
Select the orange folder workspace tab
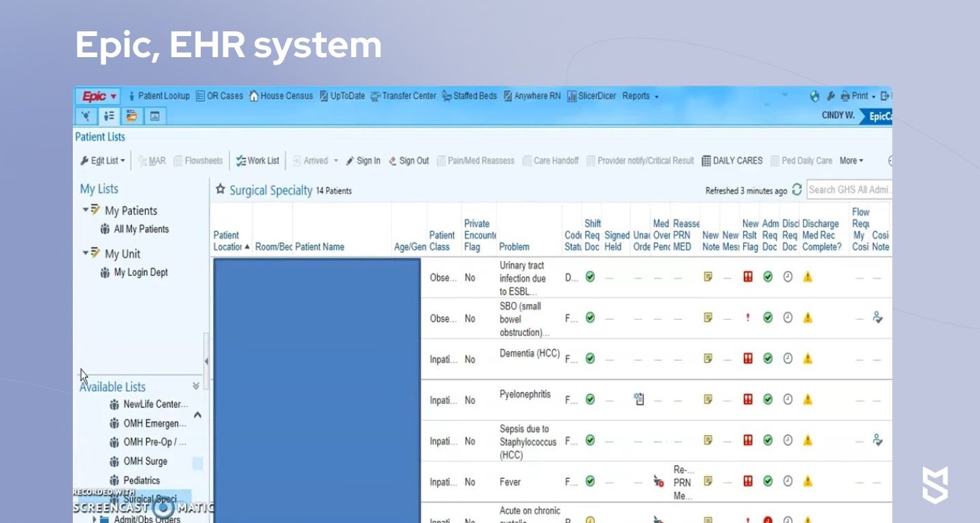pyautogui.click(x=131, y=116)
